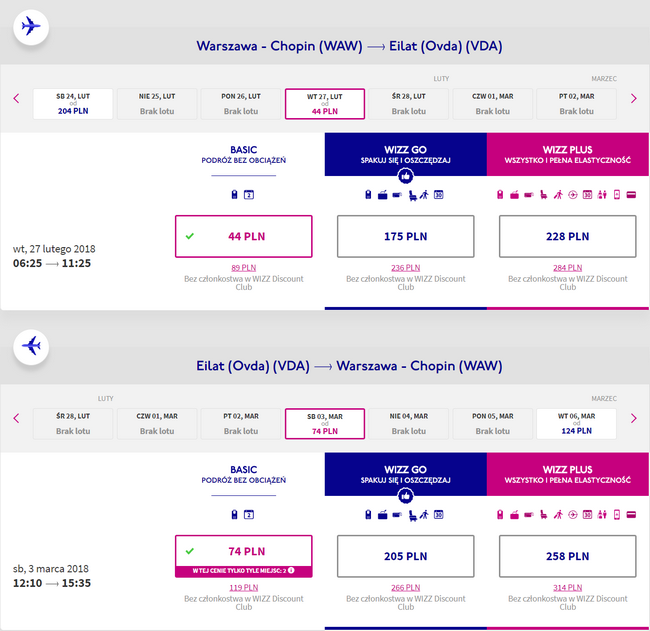Click return BASIC fare column header

(x=243, y=474)
